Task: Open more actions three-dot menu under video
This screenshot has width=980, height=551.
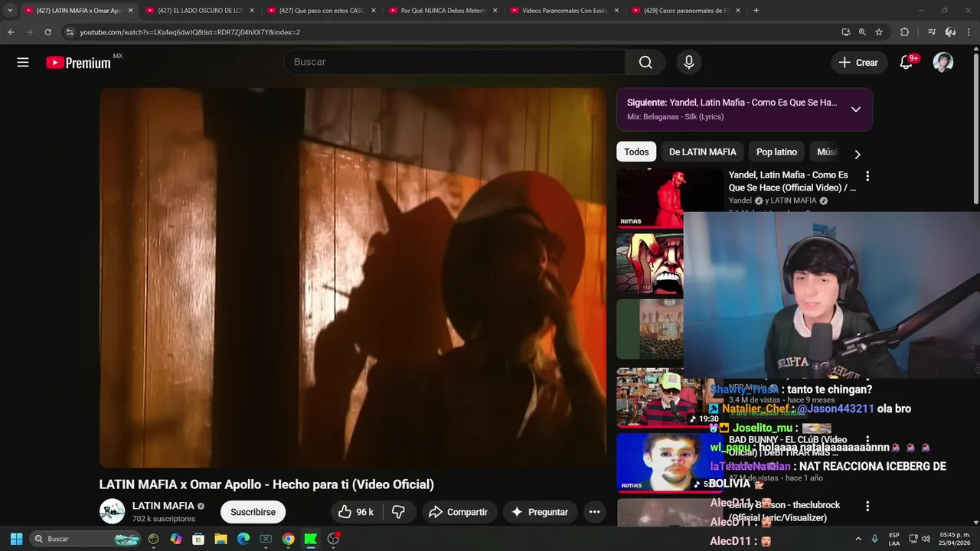Action: tap(594, 512)
